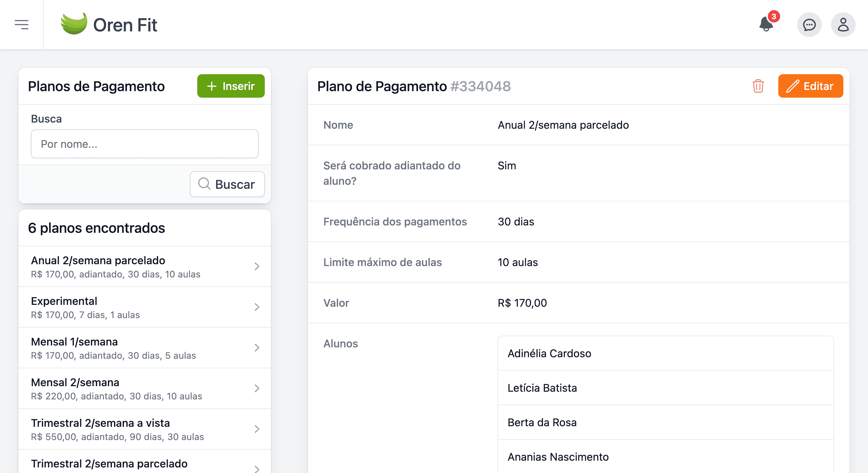Open notifications bell with 3 alerts
The image size is (868, 473).
tap(767, 24)
